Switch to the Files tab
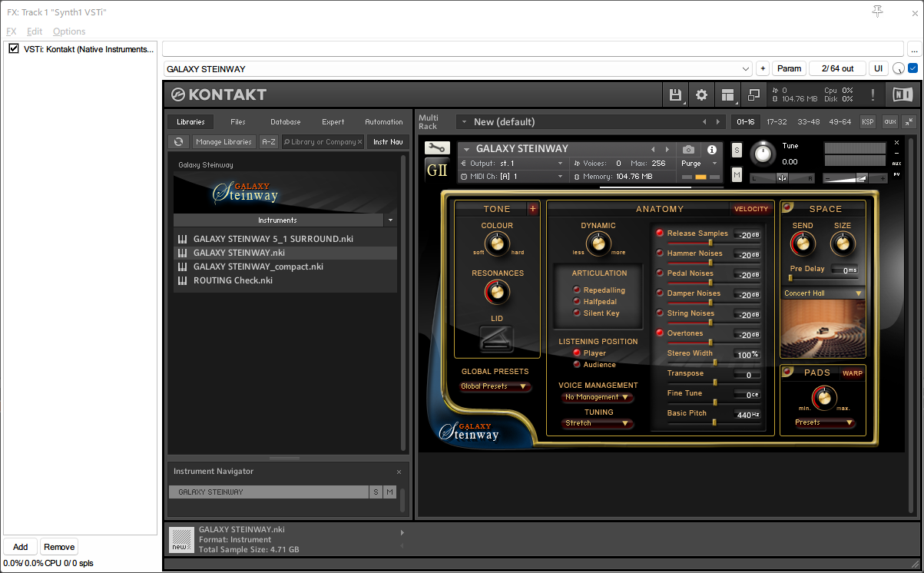Image resolution: width=924 pixels, height=573 pixels. (x=238, y=122)
